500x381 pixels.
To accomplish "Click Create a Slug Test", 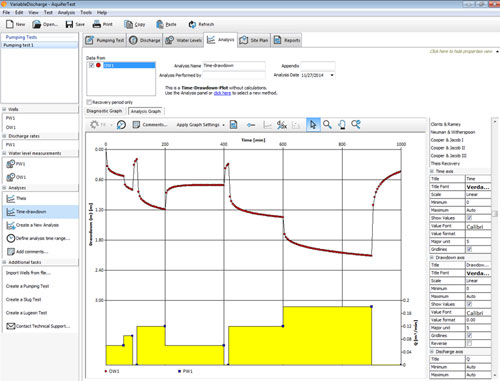I will [23, 299].
